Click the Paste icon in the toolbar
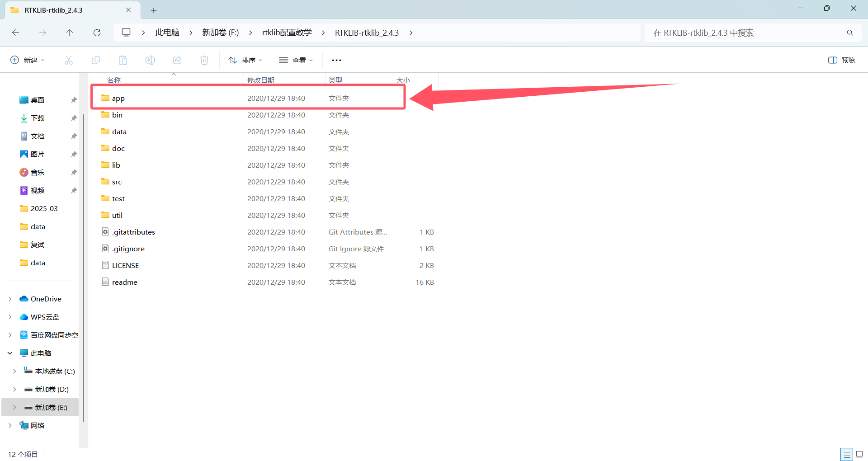 pos(123,60)
